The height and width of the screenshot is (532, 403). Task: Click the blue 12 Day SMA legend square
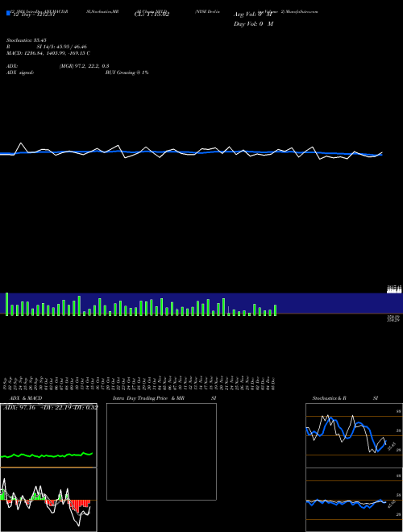[x=8, y=13]
